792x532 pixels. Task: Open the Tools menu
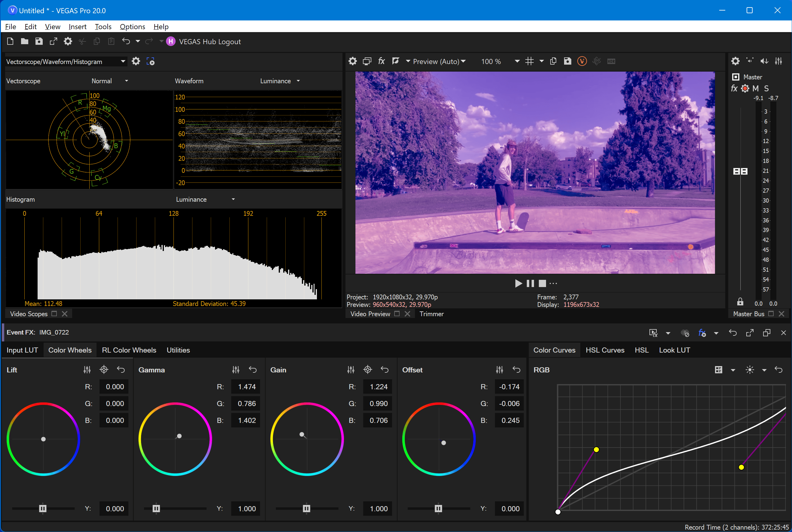click(x=103, y=26)
